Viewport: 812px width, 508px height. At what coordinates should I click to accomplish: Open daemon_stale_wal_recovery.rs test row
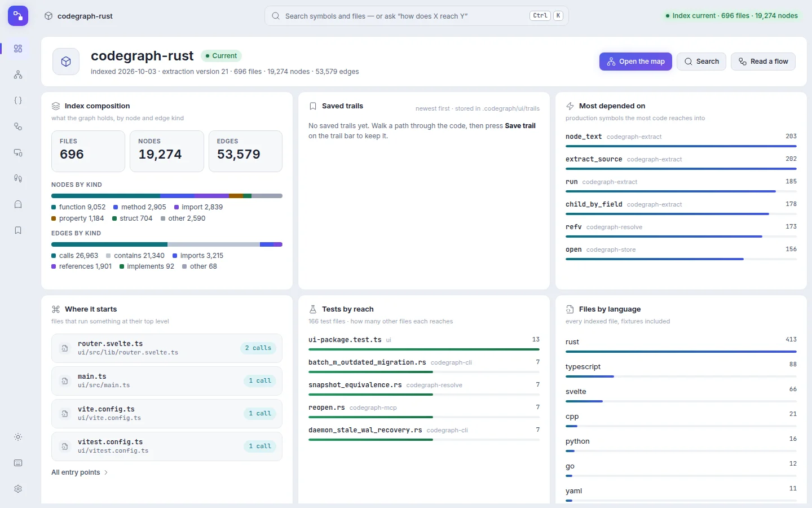[424, 435]
